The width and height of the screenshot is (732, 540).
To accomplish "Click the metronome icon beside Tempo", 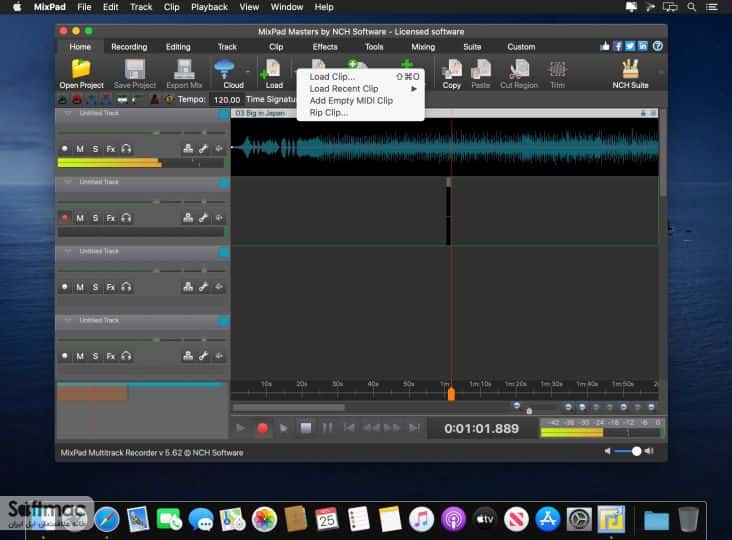I will (x=154, y=99).
